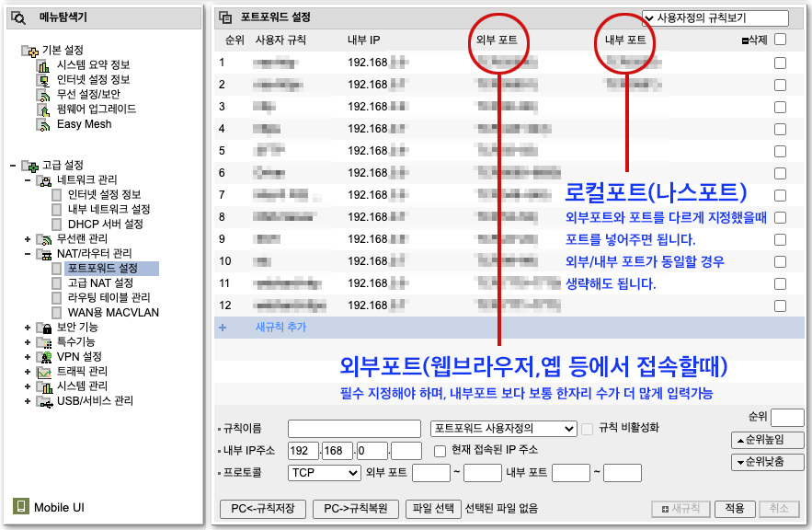Screen dimensions: 812x530
Task: Toggle the 규칙 비활성화 checkbox
Action: (587, 429)
